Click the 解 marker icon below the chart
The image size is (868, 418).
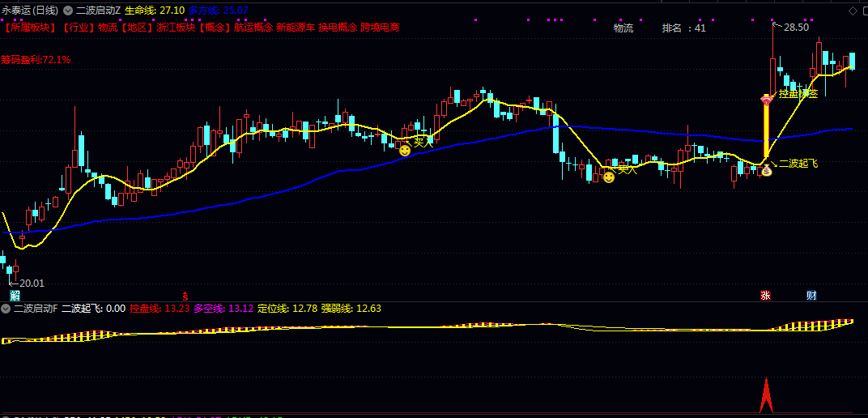(x=15, y=295)
